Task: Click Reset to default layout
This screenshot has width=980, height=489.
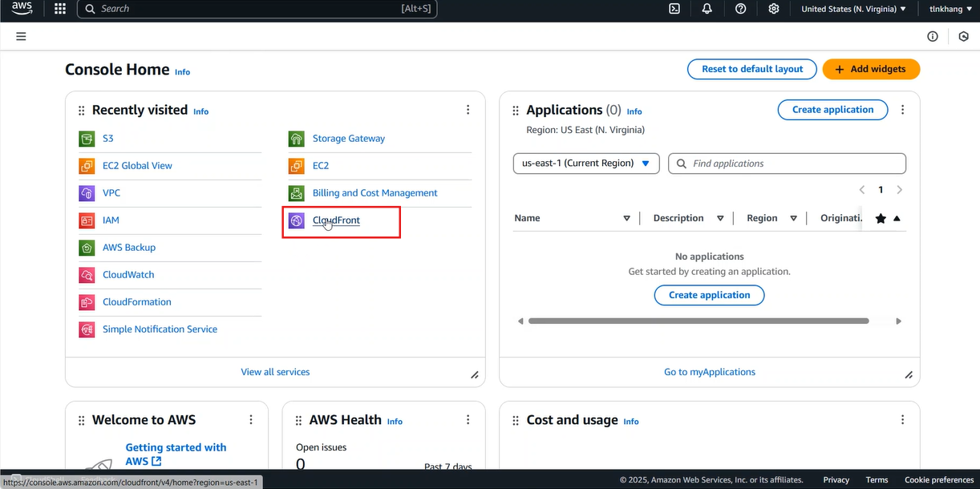Action: pos(752,69)
